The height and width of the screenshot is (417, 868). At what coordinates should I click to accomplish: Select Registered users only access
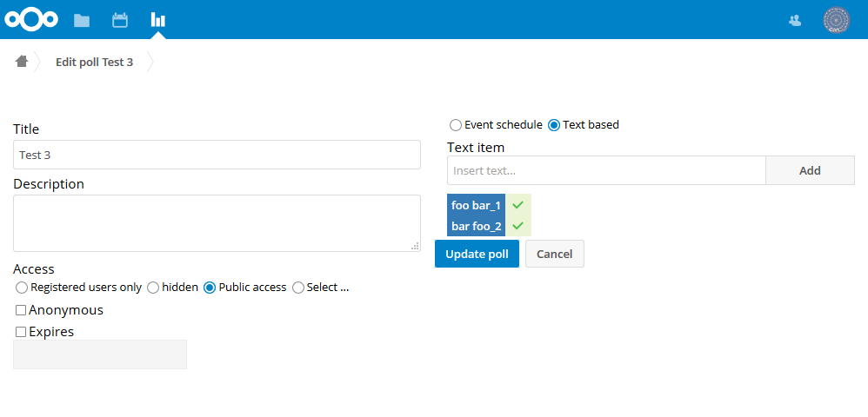[22, 288]
